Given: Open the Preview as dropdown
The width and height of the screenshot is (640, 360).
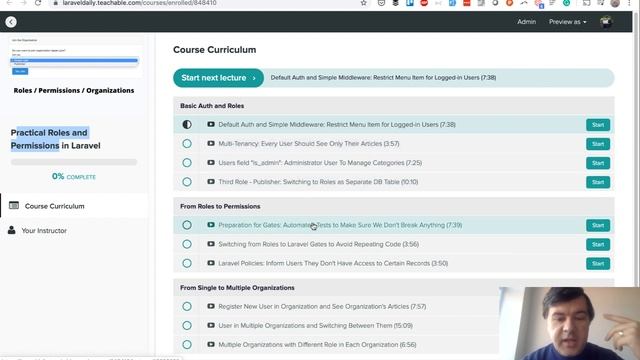Looking at the screenshot, I should [x=567, y=22].
